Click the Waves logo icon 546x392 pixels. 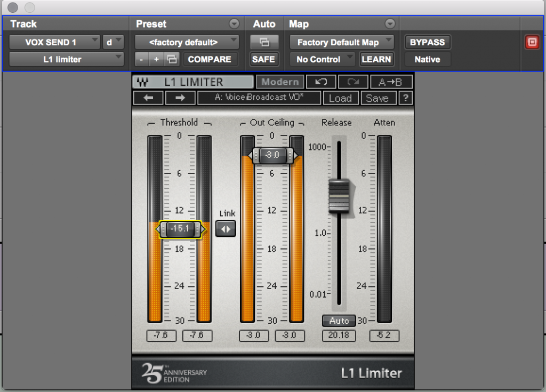[x=143, y=82]
